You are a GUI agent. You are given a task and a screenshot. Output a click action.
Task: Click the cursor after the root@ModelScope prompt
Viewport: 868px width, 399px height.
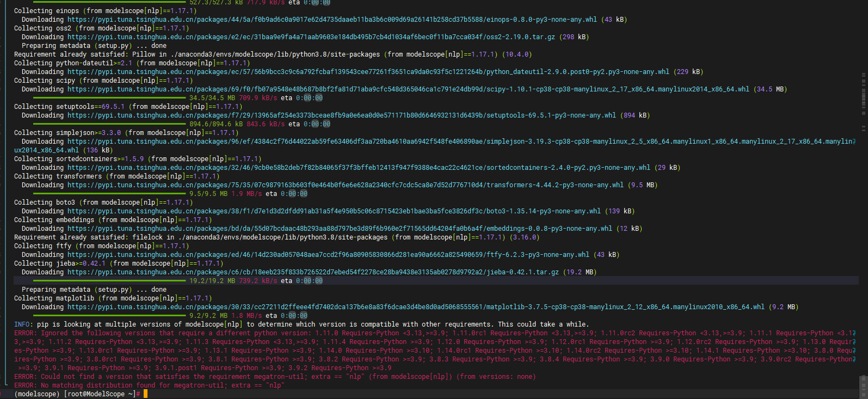click(145, 394)
